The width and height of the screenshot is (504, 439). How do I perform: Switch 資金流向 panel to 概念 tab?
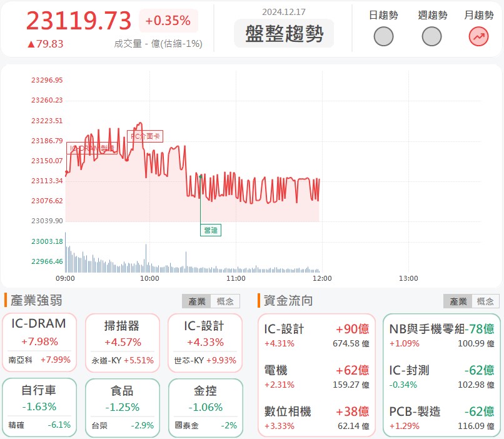(485, 301)
